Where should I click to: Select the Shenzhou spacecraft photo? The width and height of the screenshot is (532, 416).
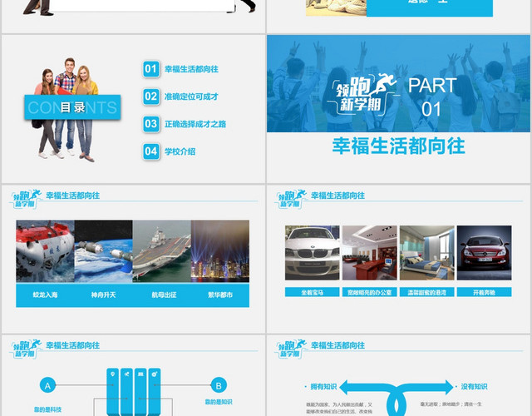point(103,251)
